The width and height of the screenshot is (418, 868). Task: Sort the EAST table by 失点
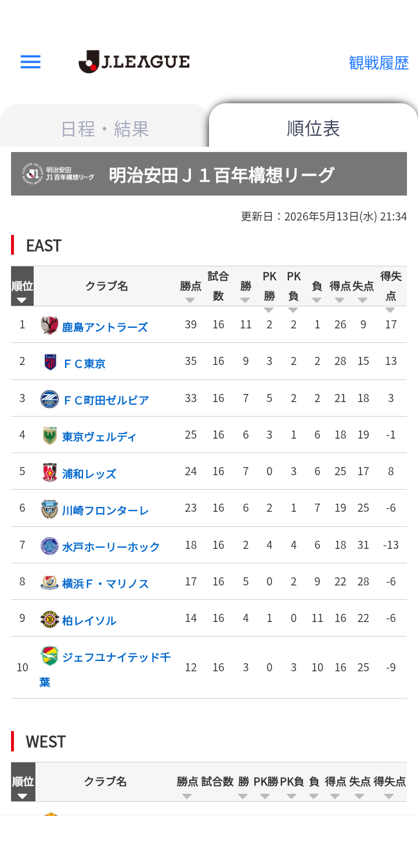coord(363,291)
